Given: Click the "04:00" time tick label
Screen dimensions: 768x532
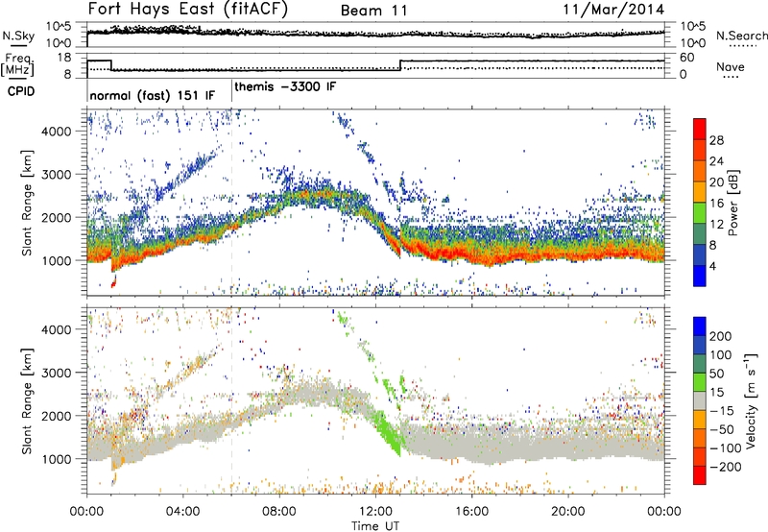Looking at the screenshot, I should 182,512.
